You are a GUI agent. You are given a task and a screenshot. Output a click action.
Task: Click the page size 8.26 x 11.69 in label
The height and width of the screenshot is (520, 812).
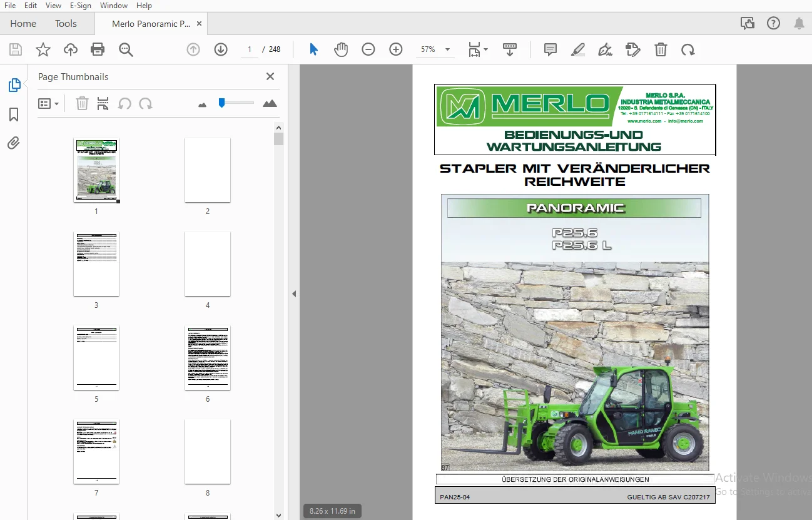pos(332,511)
